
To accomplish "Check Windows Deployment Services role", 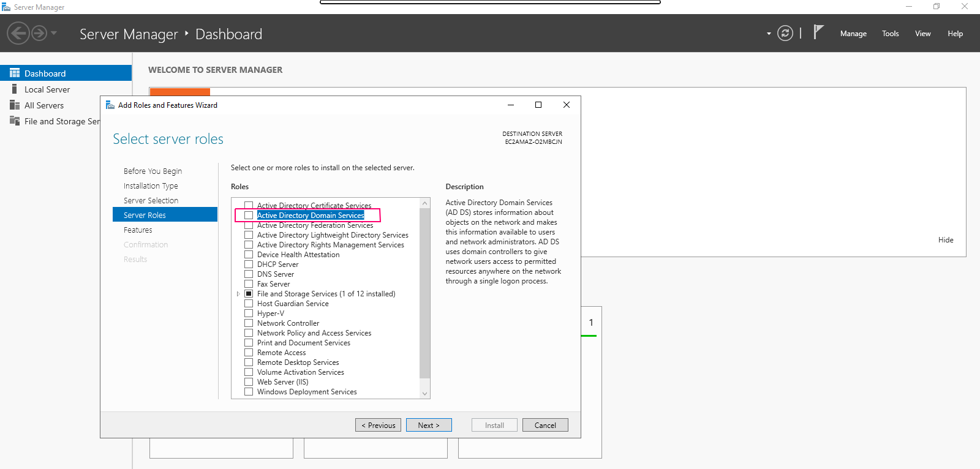I will [x=249, y=392].
